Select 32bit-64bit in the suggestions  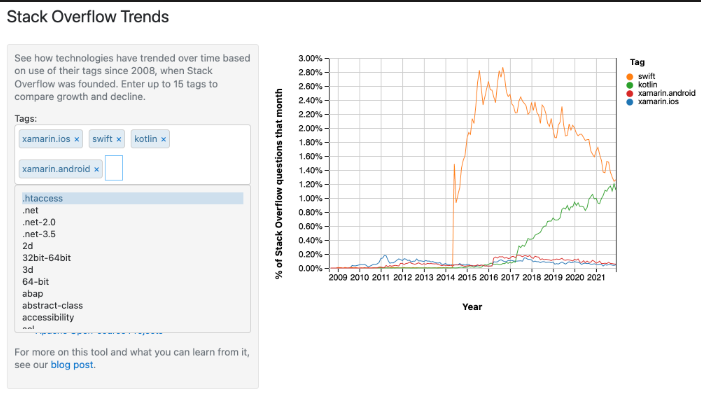click(x=132, y=258)
